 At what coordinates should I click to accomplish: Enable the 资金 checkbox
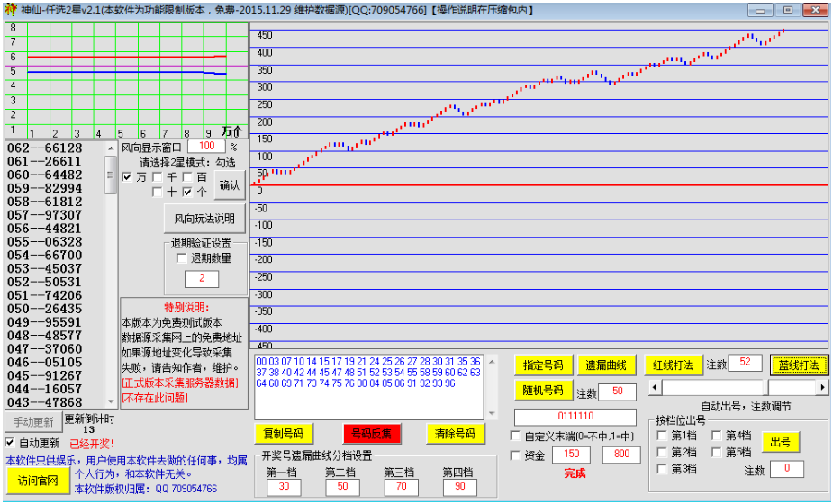[x=515, y=455]
